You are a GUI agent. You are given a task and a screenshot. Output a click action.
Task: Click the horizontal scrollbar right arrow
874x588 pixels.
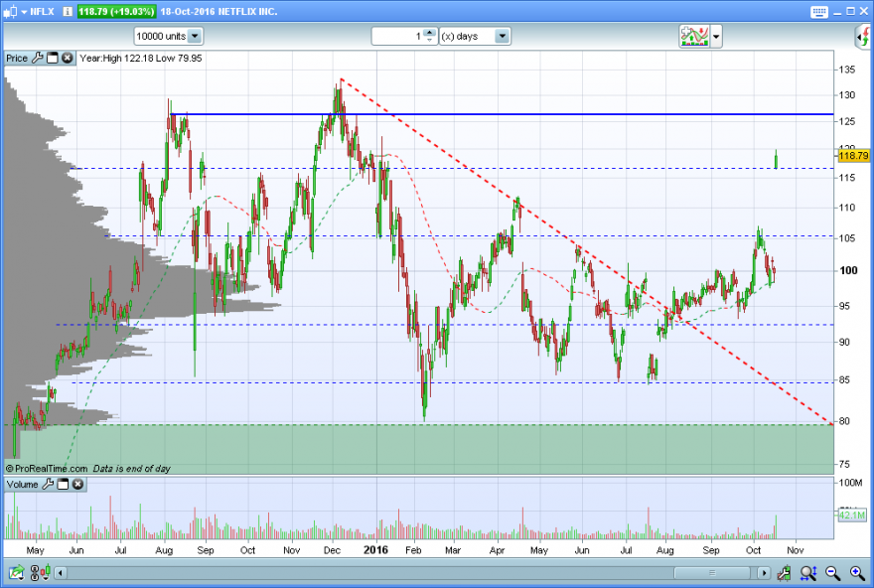(764, 572)
